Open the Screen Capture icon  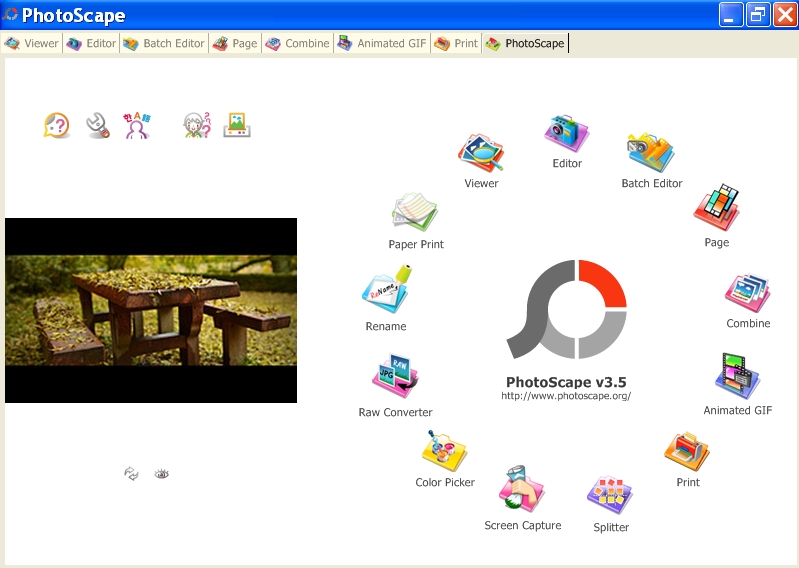[522, 489]
